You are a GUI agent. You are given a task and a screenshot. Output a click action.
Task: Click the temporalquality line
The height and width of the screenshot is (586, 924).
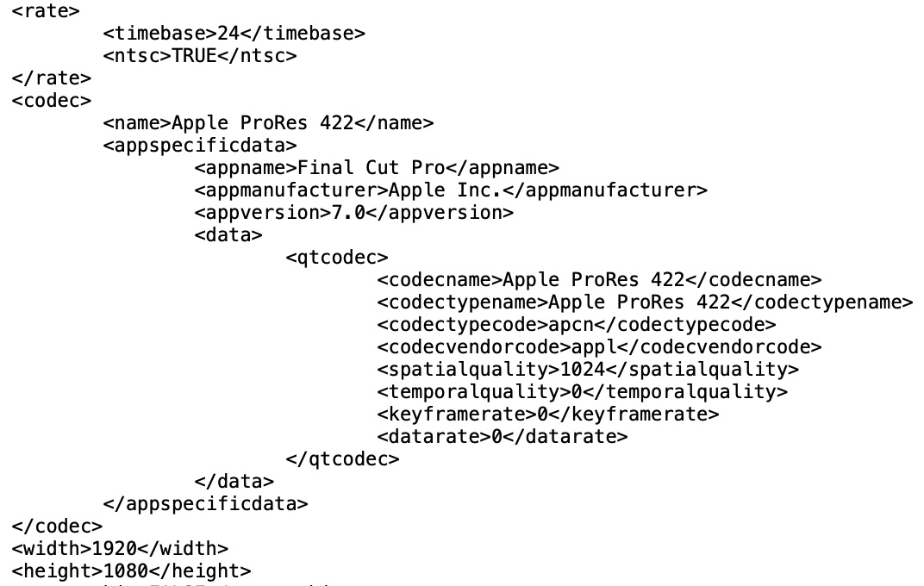tap(582, 392)
